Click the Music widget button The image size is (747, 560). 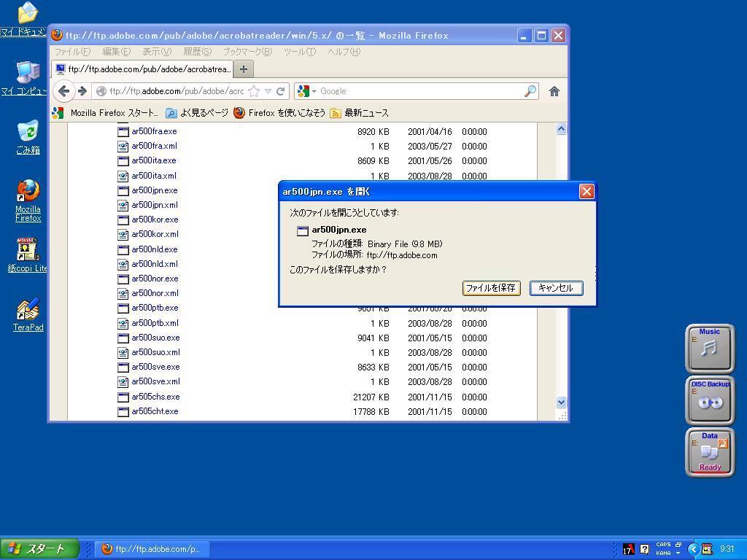coord(710,349)
